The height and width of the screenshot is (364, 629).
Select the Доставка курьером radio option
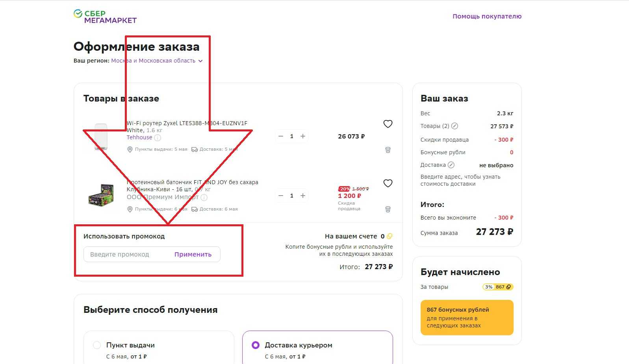[x=256, y=345]
